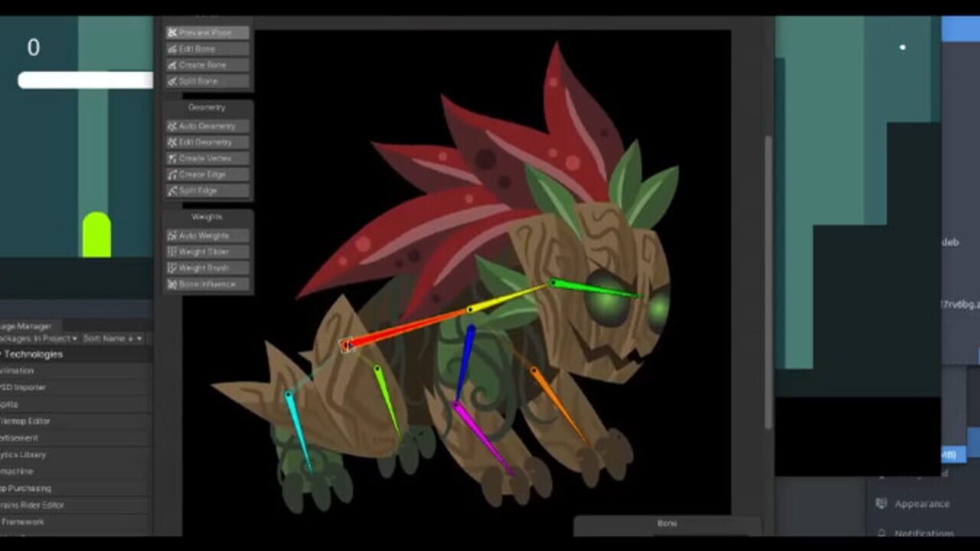Click the skinning editor vertical scrollbar
Viewport: 980px width, 551px height.
click(x=768, y=283)
